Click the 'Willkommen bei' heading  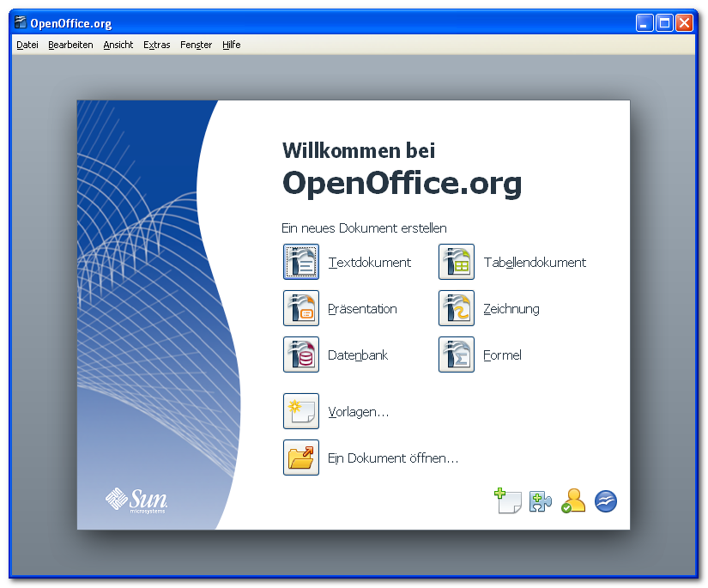[x=359, y=150]
